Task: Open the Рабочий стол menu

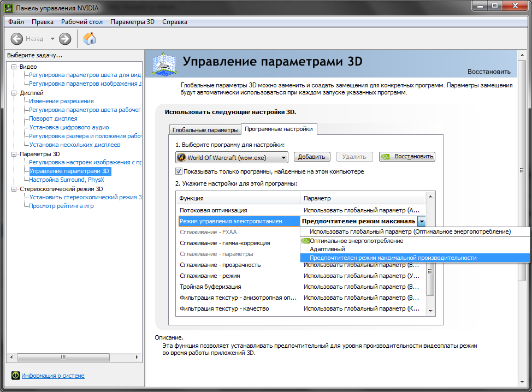Action: click(82, 22)
